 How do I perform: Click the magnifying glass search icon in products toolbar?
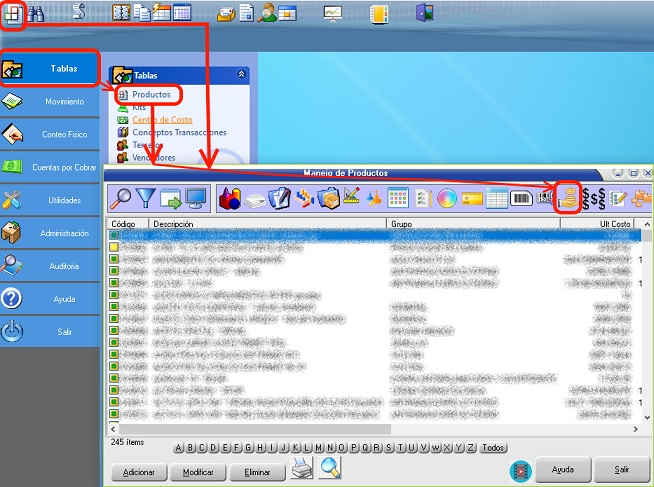[x=119, y=197]
